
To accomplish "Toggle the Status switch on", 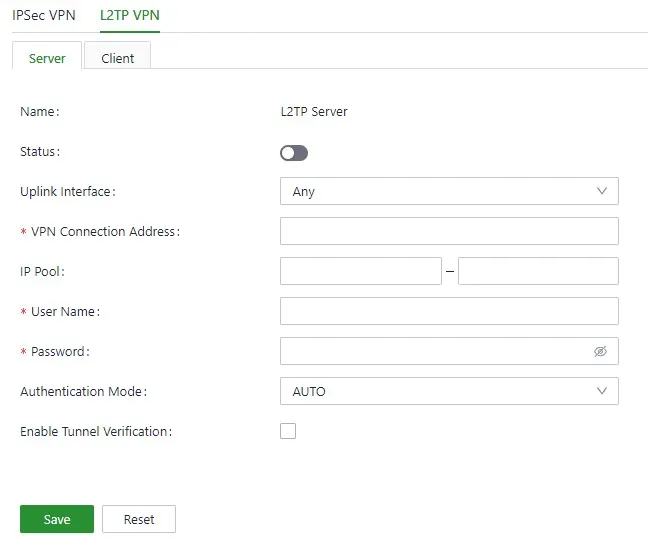I will tap(294, 153).
